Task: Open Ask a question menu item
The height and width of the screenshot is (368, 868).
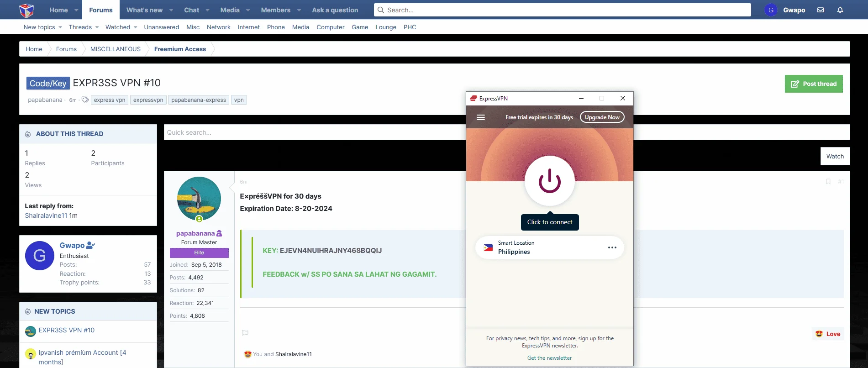Action: click(335, 10)
